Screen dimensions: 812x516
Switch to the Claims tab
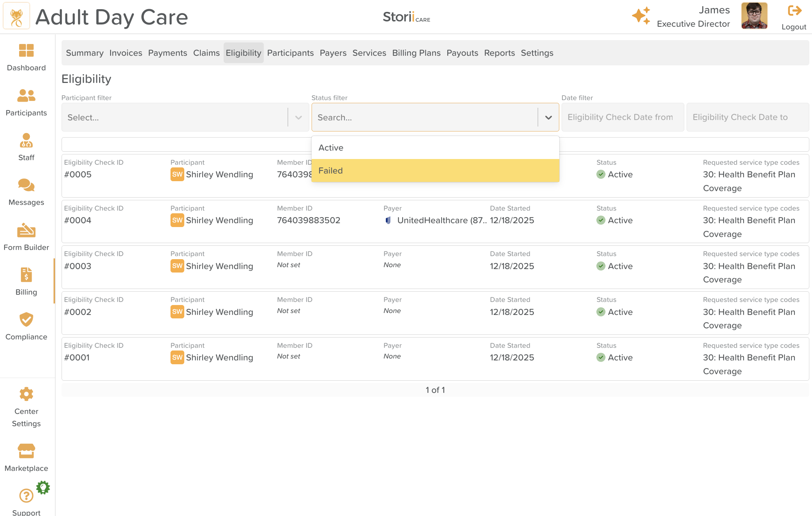(x=206, y=53)
